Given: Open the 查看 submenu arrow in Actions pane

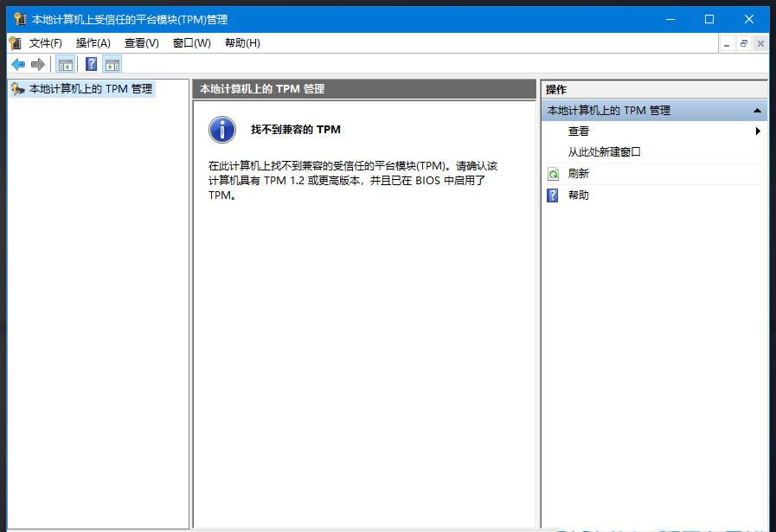Looking at the screenshot, I should tap(759, 131).
